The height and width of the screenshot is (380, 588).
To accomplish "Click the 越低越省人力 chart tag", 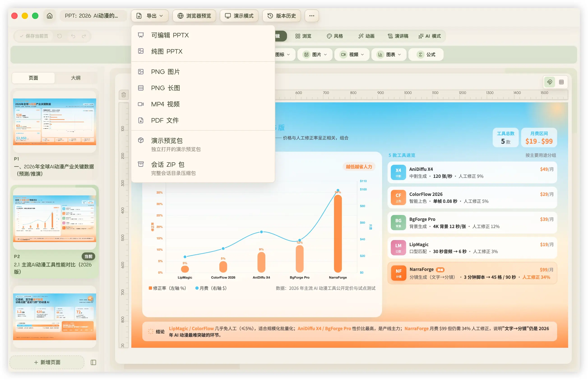I will point(359,167).
